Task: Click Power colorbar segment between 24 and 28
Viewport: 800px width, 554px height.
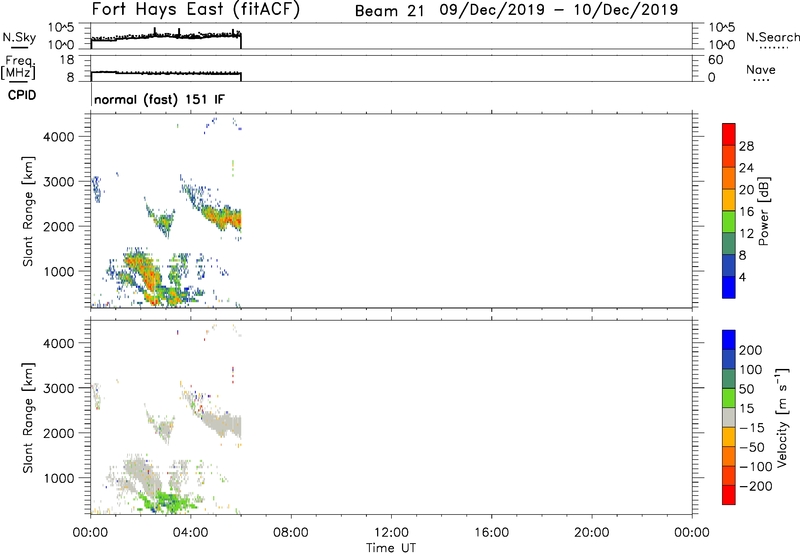Action: [729, 156]
